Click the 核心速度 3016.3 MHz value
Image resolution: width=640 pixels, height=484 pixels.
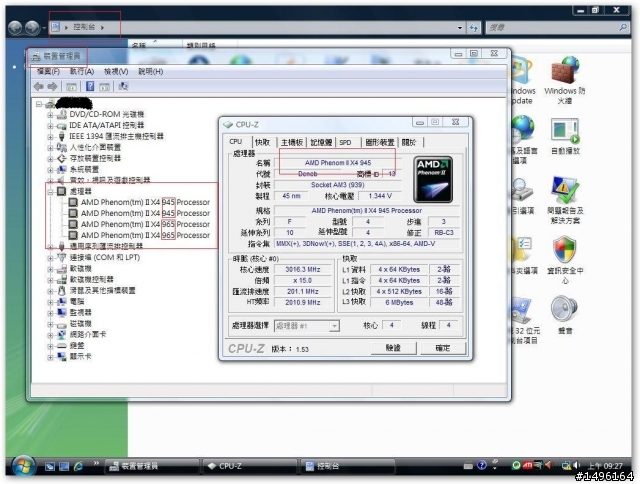pyautogui.click(x=303, y=270)
